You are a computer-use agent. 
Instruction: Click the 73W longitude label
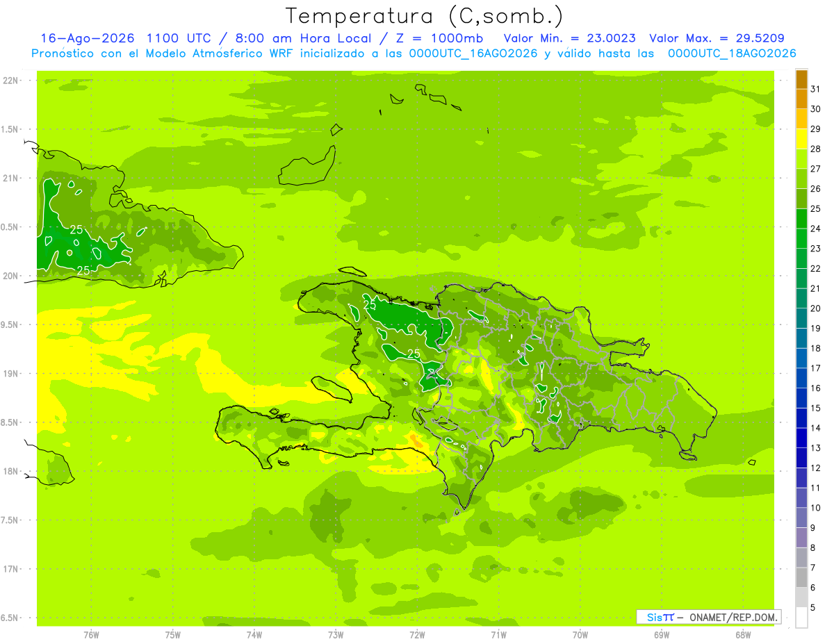pyautogui.click(x=336, y=635)
